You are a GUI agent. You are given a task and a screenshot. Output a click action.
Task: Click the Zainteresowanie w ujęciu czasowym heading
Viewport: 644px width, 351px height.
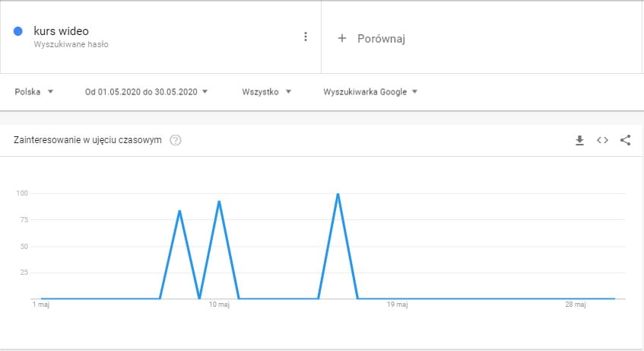[x=87, y=140]
